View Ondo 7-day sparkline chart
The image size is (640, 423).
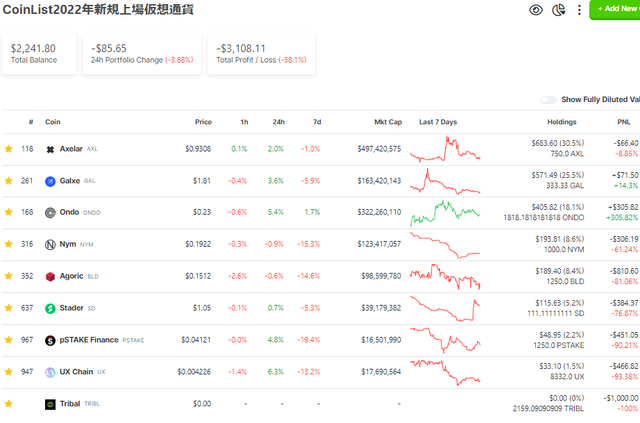pos(450,212)
